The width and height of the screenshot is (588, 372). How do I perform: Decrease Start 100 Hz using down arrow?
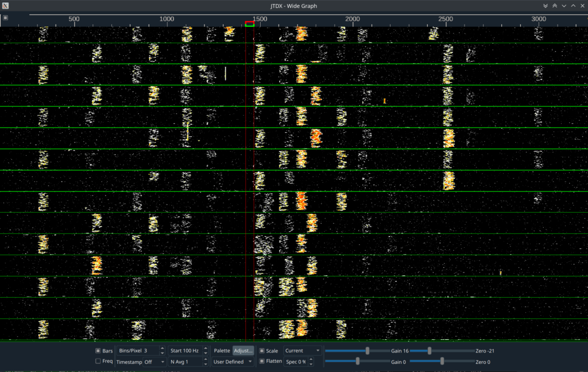[x=205, y=353]
